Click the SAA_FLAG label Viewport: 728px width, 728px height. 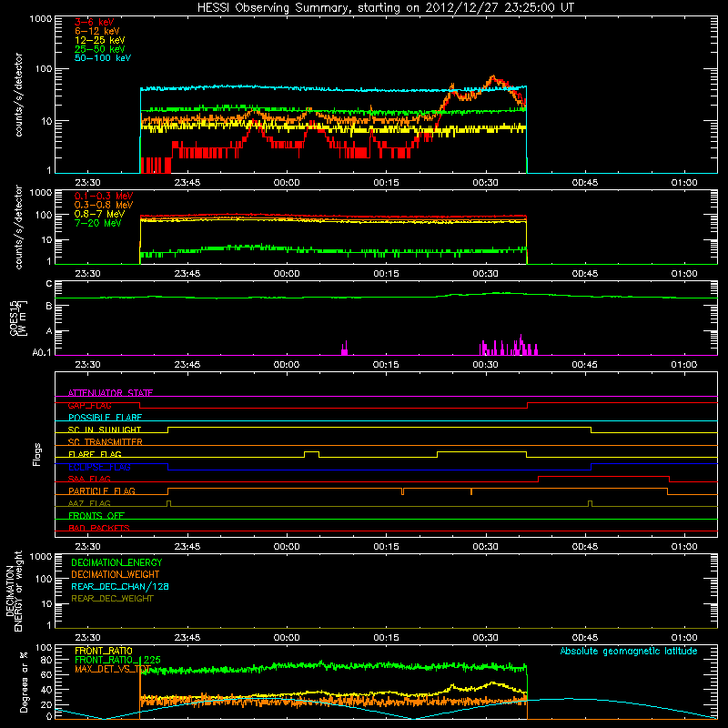click(89, 479)
